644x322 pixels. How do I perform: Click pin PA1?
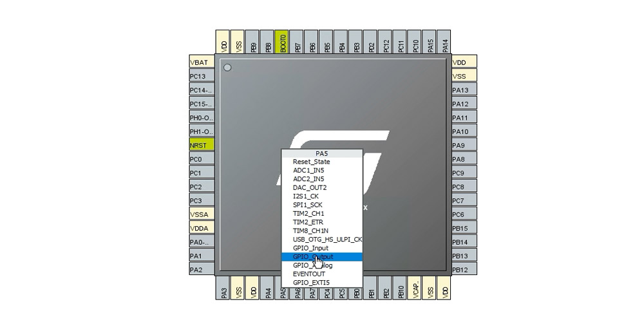point(202,256)
